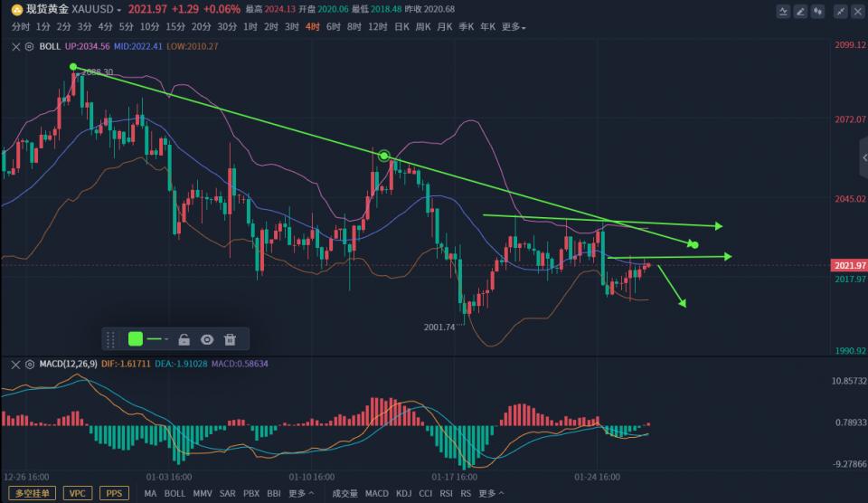Expand the 更多 timeframe dropdown
Screen dimensions: 868x503
(512, 27)
